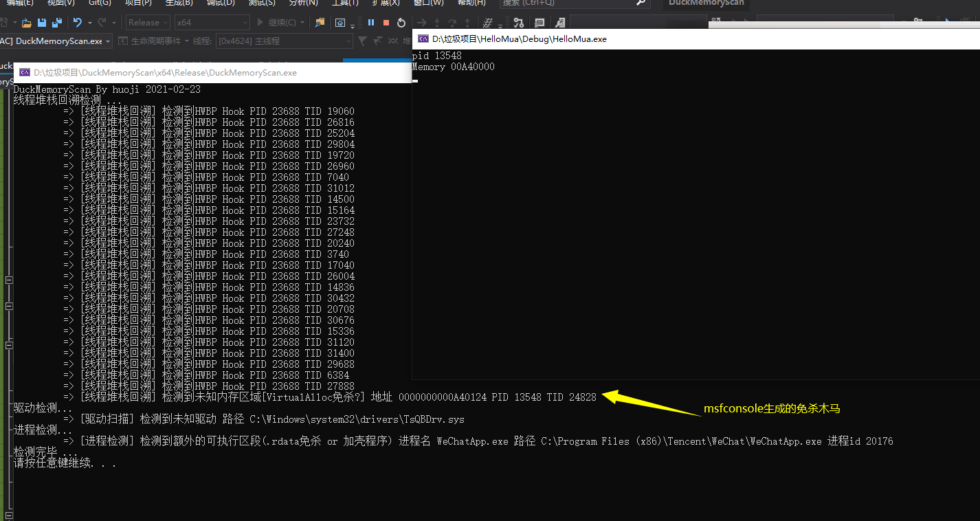This screenshot has height=521, width=980.
Task: Click the DuckMemoryScan console window icon
Action: (x=25, y=73)
